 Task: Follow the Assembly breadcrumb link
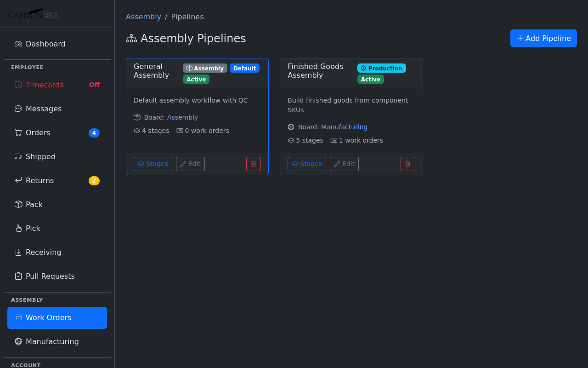(143, 17)
